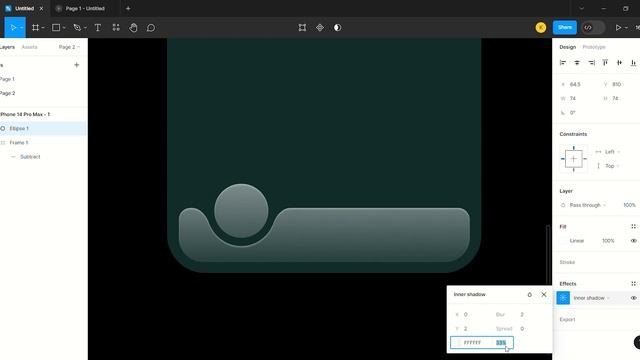The image size is (640, 360).
Task: Open new tab with plus button
Action: pos(128,8)
